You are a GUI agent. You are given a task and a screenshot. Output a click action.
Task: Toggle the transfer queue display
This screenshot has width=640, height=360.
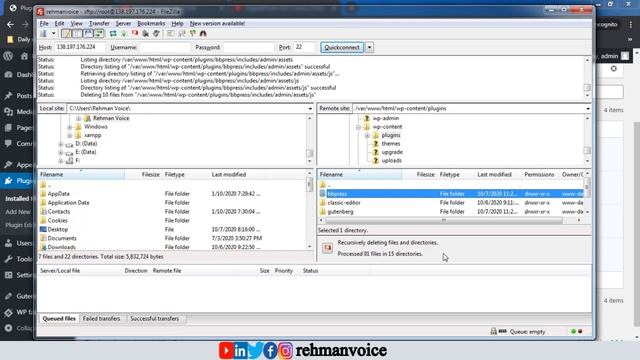click(99, 33)
